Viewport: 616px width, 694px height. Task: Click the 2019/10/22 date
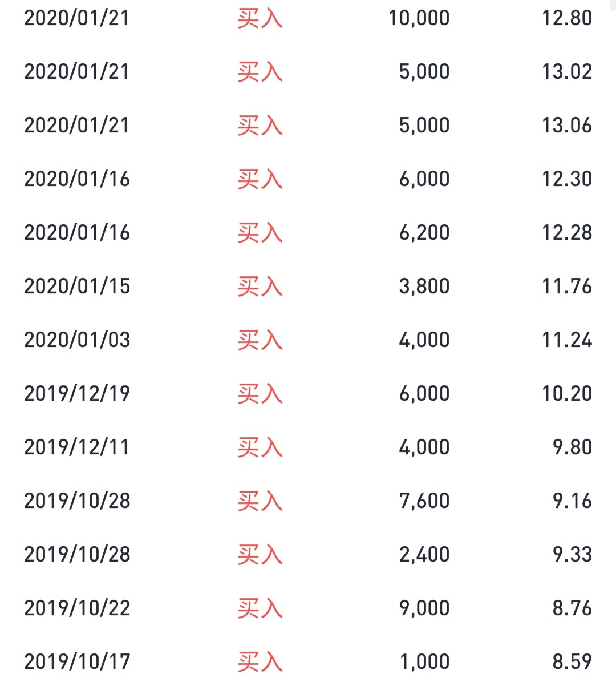tap(77, 608)
